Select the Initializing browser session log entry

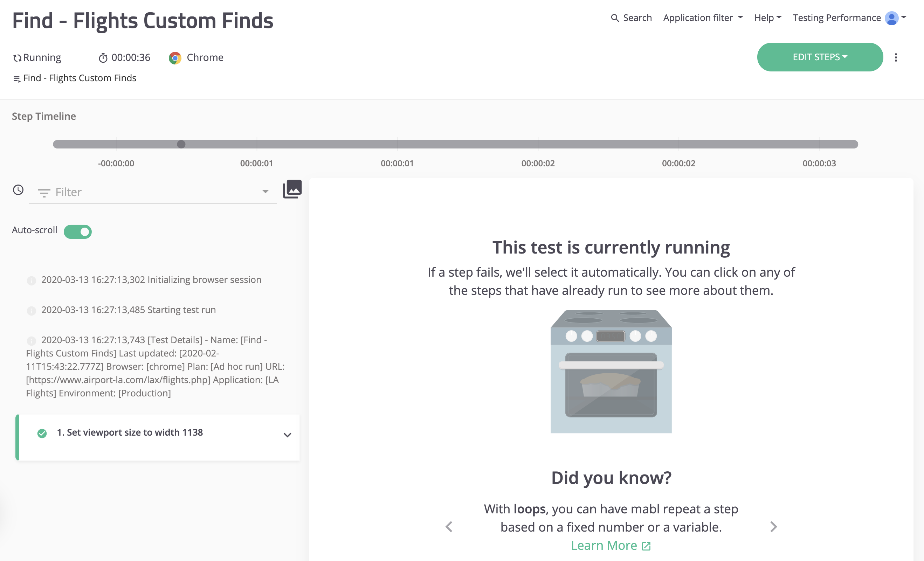point(151,280)
